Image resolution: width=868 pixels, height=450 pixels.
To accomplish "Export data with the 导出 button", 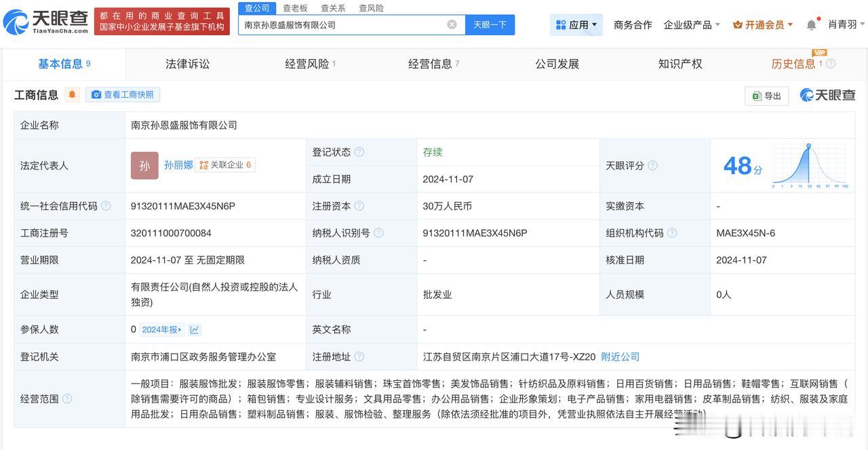I will pos(766,96).
